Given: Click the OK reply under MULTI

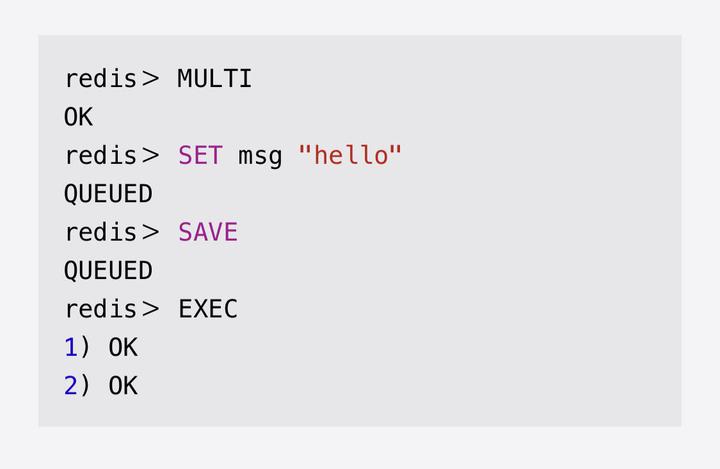Looking at the screenshot, I should [78, 118].
